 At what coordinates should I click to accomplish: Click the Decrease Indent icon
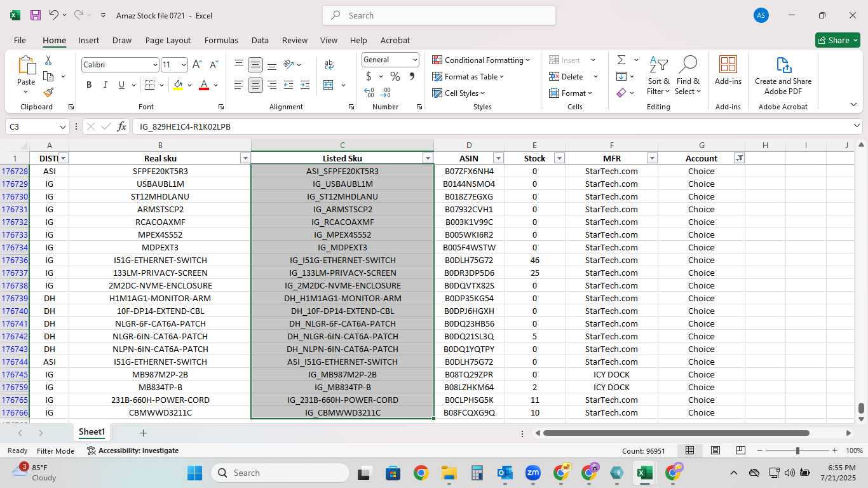coord(288,85)
